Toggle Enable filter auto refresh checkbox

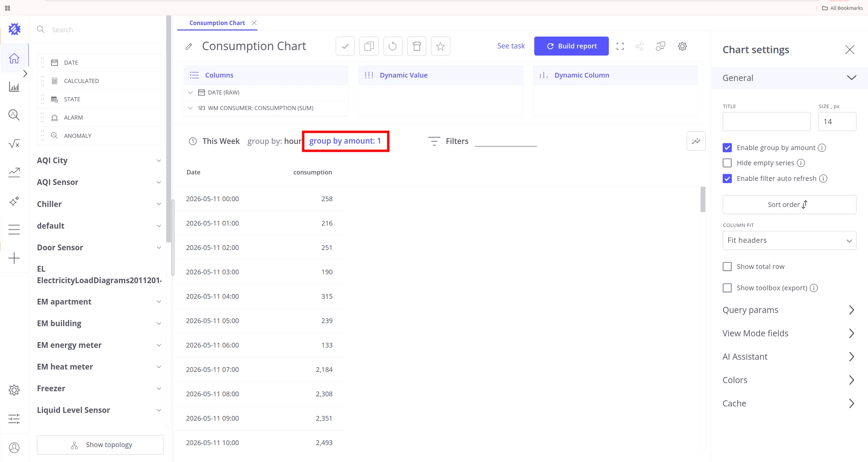[727, 178]
